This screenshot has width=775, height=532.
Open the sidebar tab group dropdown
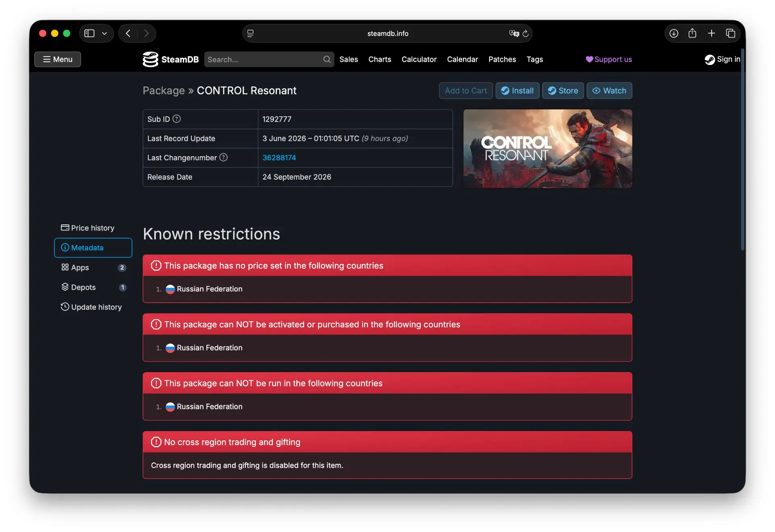pos(105,34)
